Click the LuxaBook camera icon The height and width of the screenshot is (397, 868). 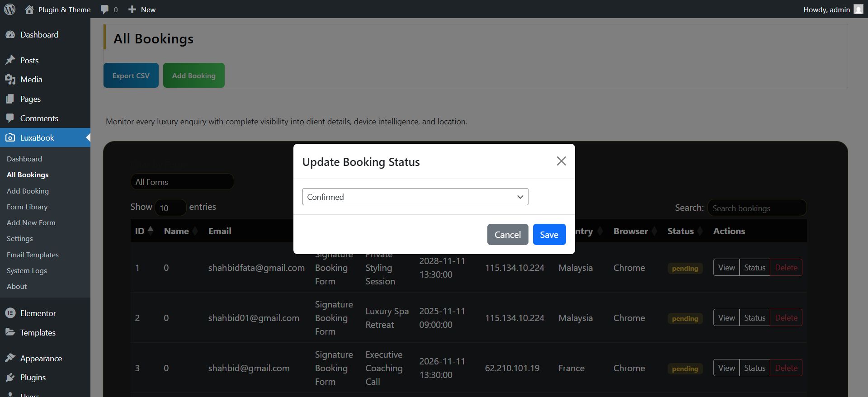(x=10, y=138)
